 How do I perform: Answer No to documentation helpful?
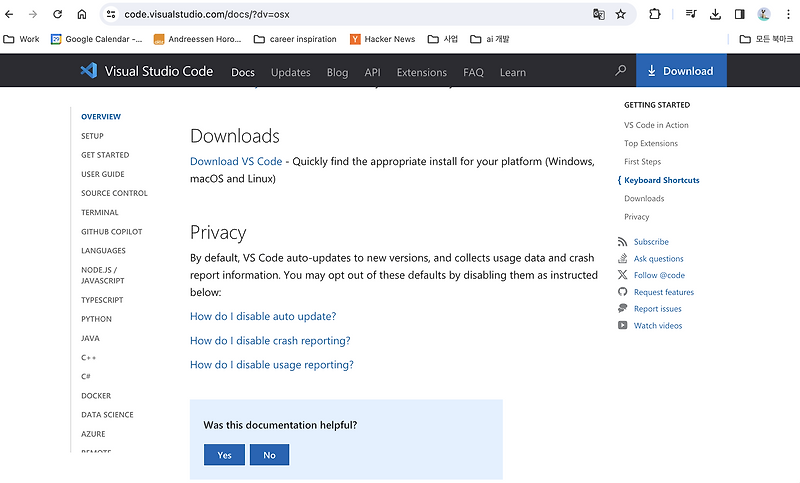269,455
